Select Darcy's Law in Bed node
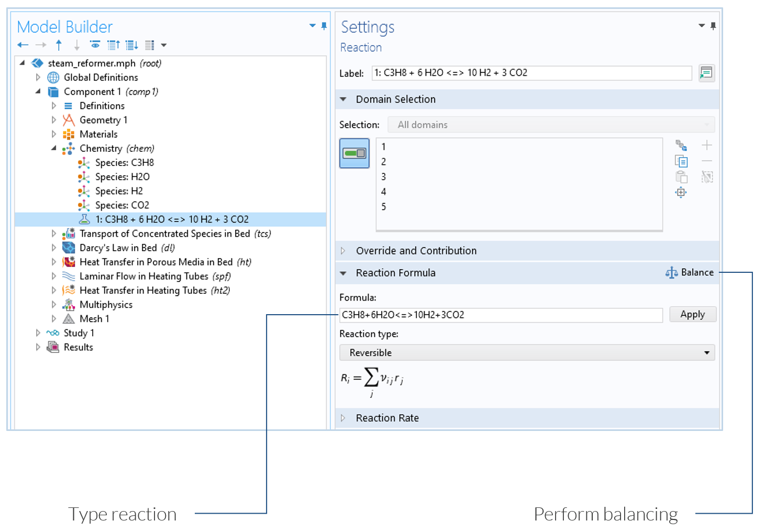The image size is (765, 532). 118,248
